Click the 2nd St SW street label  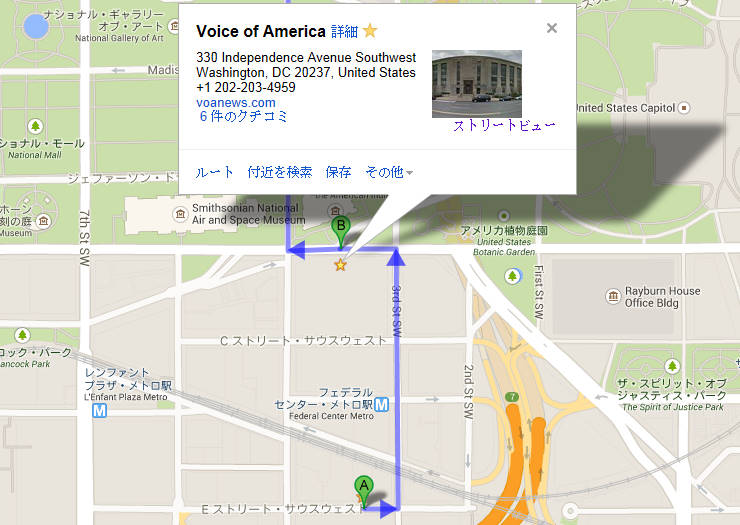(468, 392)
